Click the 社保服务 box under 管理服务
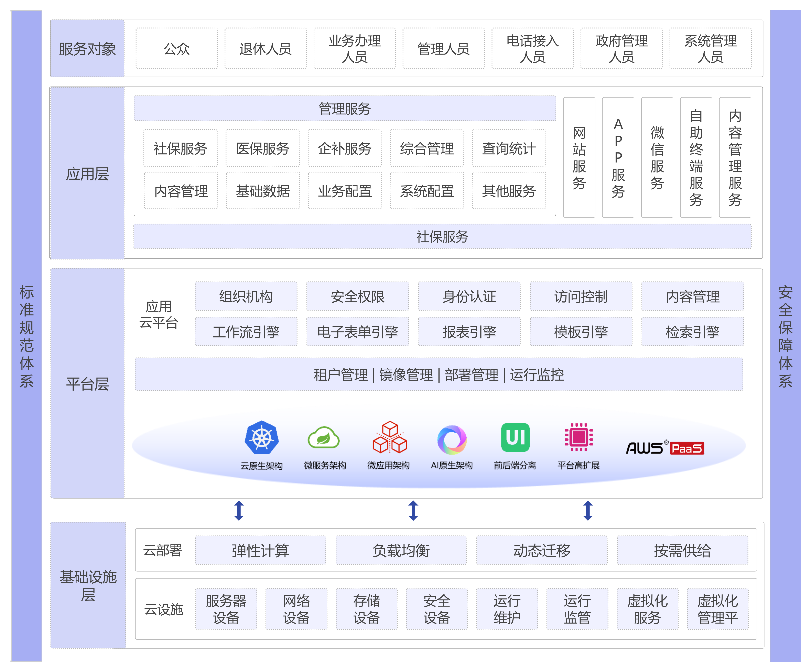811x672 pixels. (180, 148)
